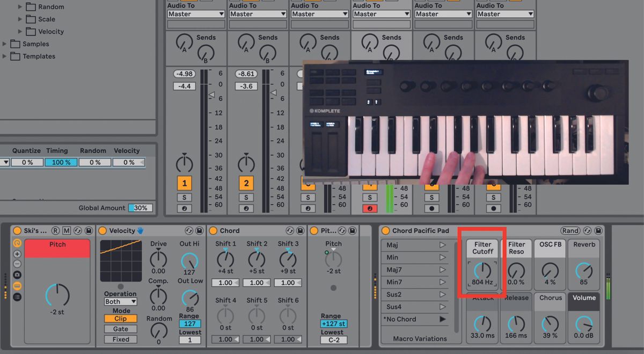The width and height of the screenshot is (644, 354).
Task: Disable the Chord Pacific Pad device
Action: [385, 231]
